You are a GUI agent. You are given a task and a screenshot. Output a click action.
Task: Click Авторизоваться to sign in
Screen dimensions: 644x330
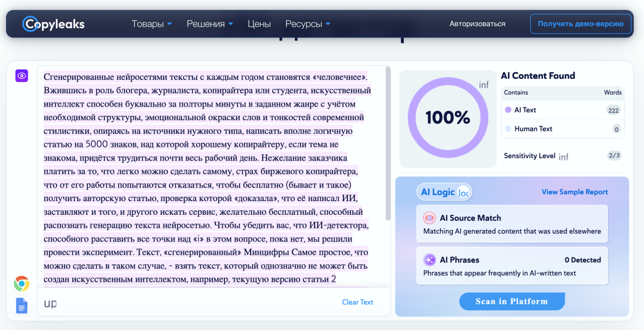[477, 24]
